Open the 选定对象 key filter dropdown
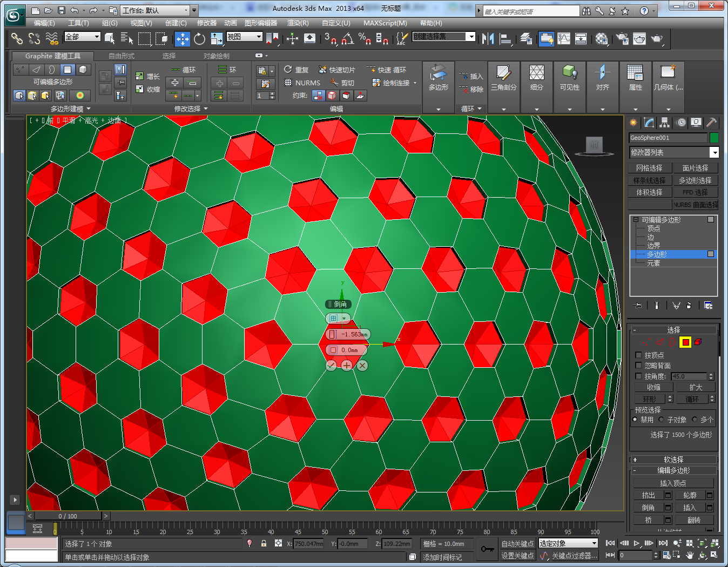Viewport: 728px width, 567px height. [x=568, y=543]
